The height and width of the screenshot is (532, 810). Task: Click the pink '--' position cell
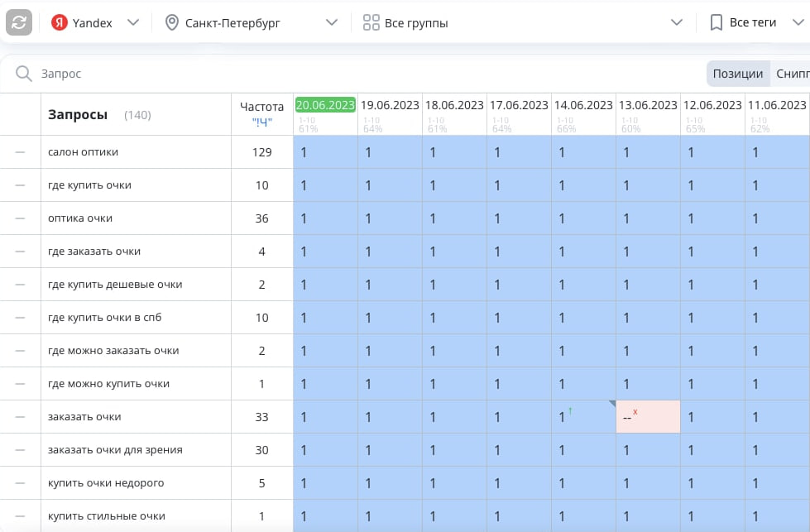649,417
